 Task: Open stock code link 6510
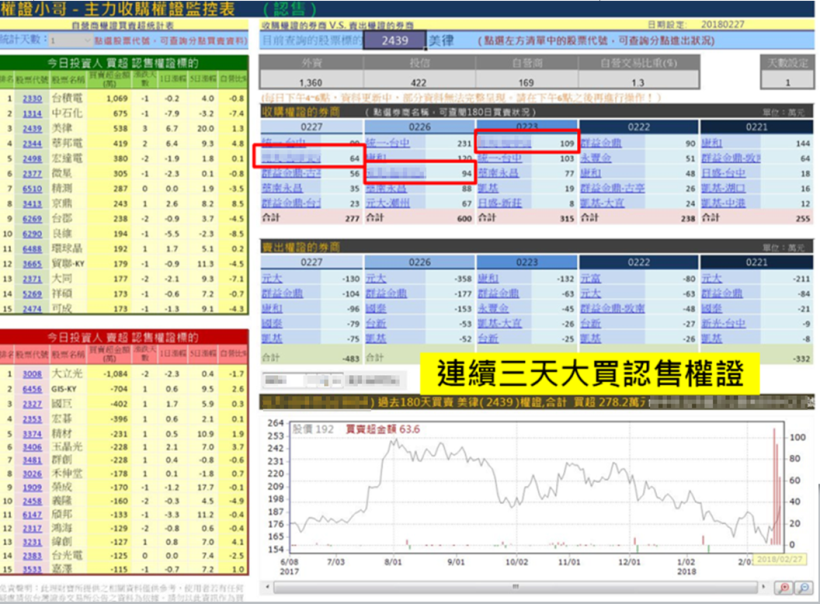(x=32, y=189)
